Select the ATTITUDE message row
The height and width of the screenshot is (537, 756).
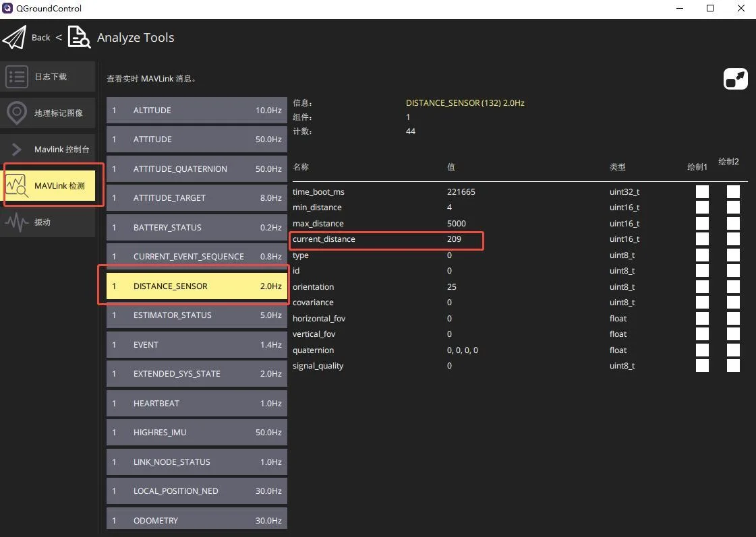pos(197,139)
